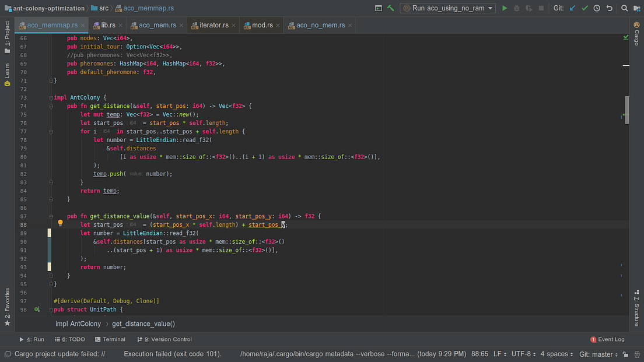The height and width of the screenshot is (362, 644).
Task: Open Git history clock icon
Action: [x=597, y=8]
